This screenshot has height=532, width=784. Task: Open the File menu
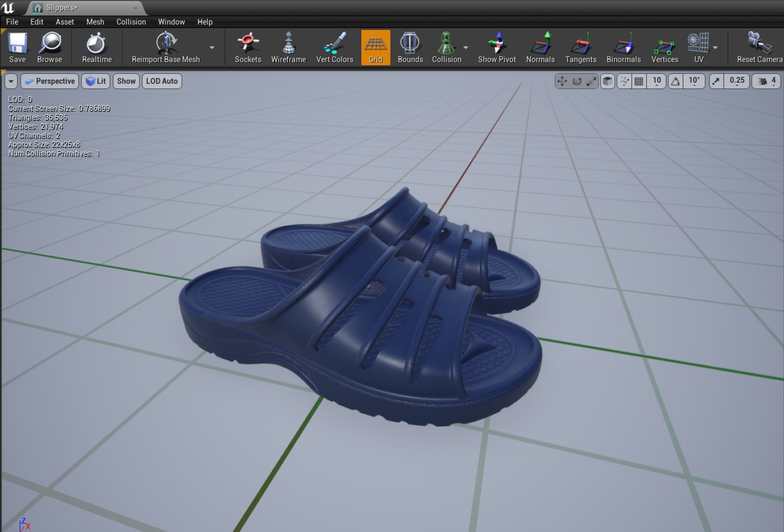12,22
